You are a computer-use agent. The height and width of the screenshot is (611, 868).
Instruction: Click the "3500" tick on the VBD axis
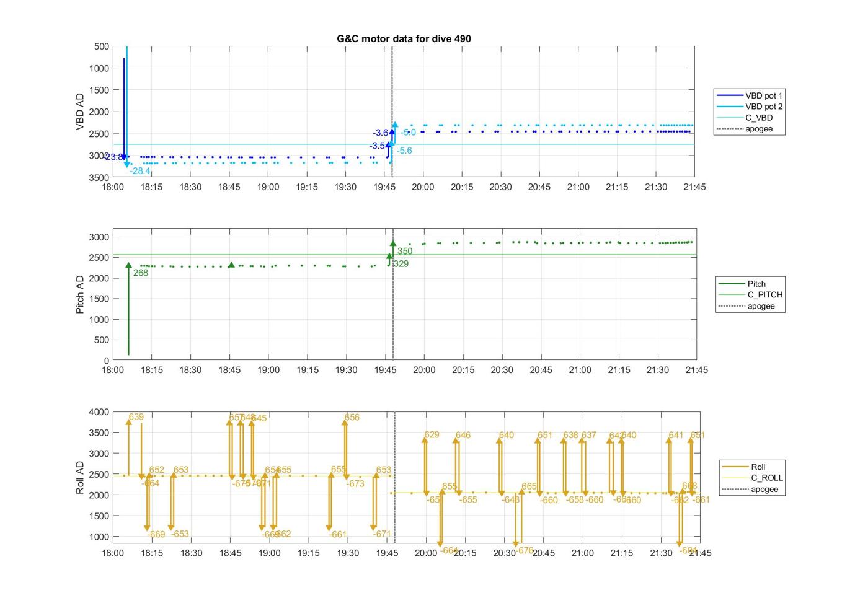[x=99, y=177]
